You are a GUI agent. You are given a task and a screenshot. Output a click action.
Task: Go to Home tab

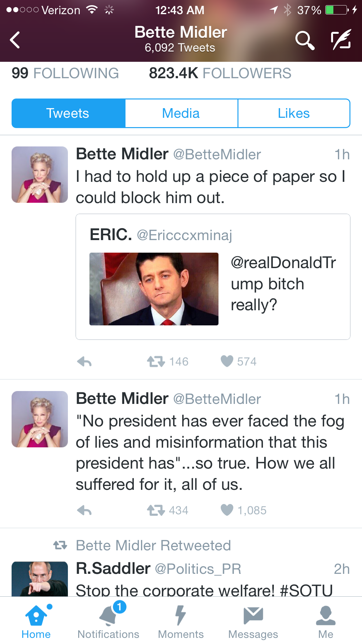tap(36, 621)
